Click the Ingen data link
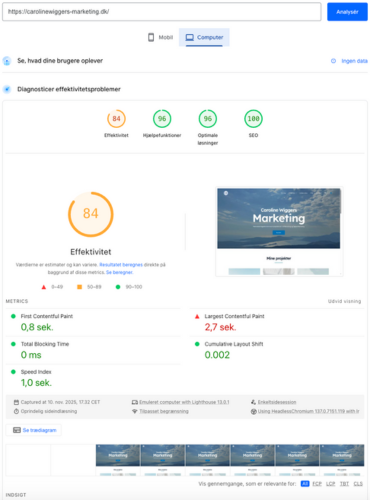The image size is (370, 500). point(354,61)
